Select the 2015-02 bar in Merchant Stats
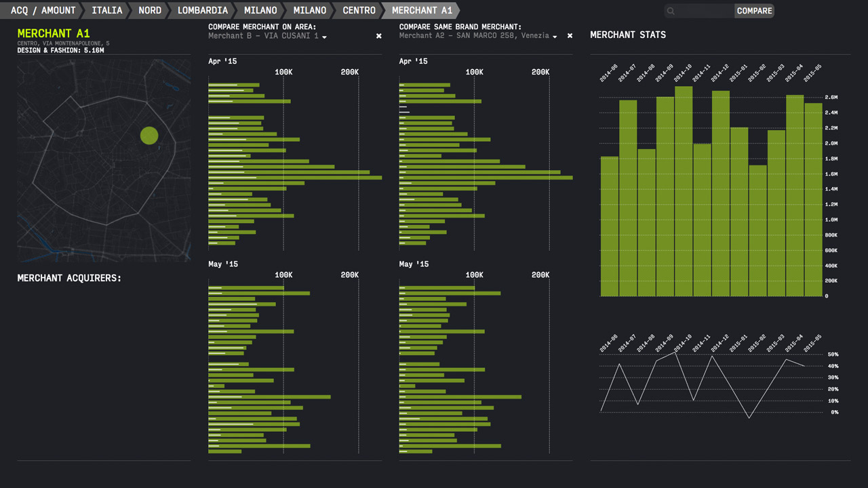Screen dimensions: 868x488 758,230
